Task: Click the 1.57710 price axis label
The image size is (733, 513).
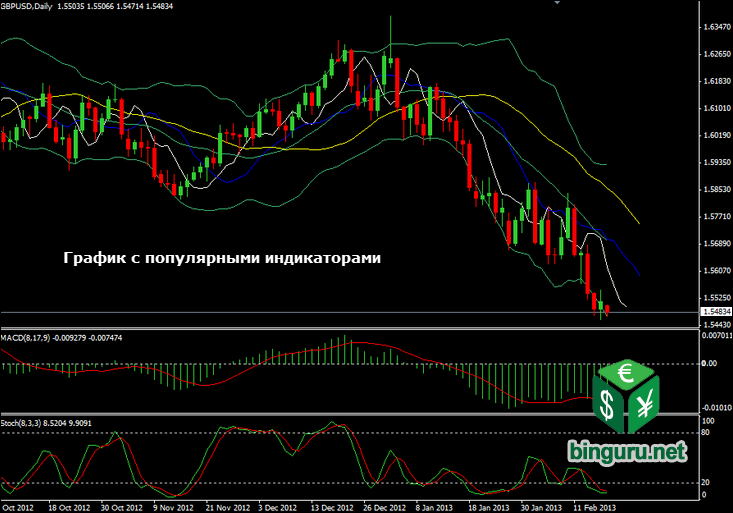Action: 717,217
